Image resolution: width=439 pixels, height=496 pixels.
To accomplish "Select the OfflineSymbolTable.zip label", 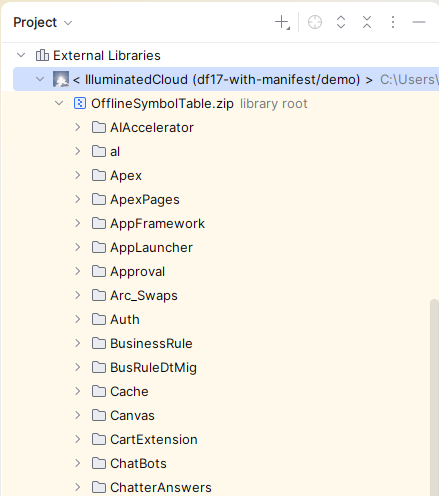I will click(x=162, y=104).
